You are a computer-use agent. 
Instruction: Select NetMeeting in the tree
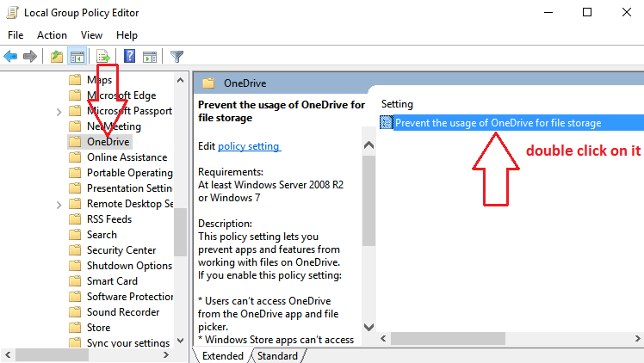coord(114,126)
